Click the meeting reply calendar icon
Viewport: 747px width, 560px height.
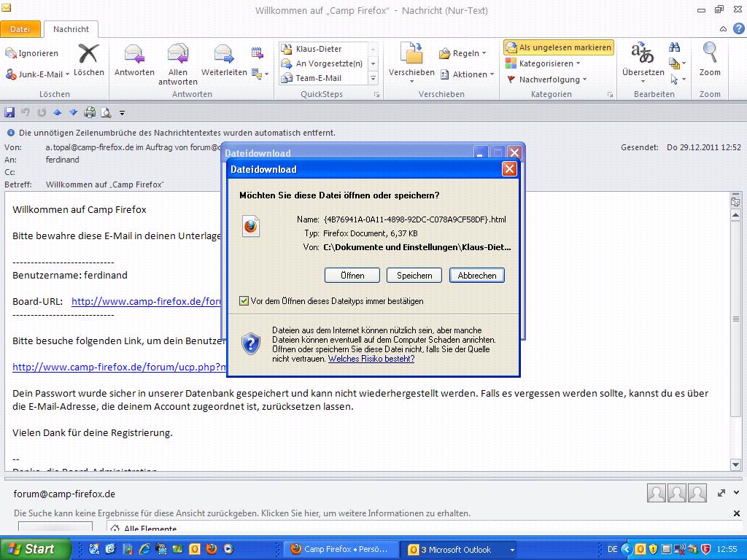(x=258, y=52)
